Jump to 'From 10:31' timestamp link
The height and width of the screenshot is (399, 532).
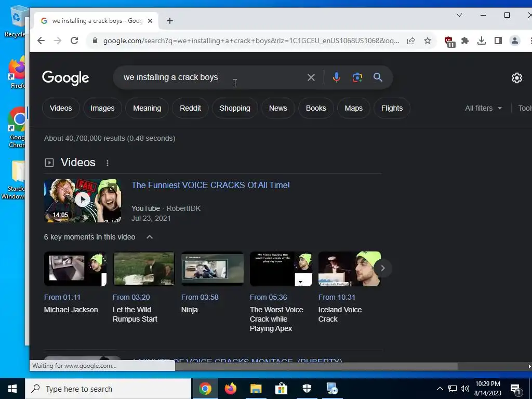pos(337,297)
